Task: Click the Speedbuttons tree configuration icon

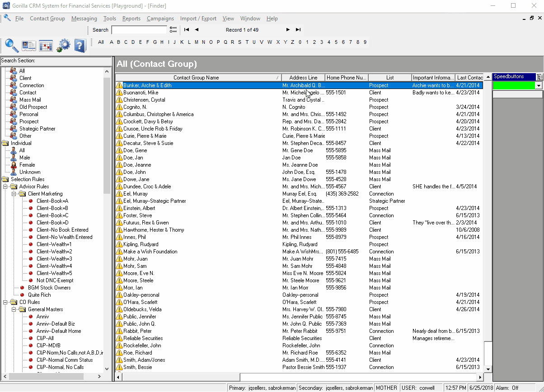Action: coord(540,77)
